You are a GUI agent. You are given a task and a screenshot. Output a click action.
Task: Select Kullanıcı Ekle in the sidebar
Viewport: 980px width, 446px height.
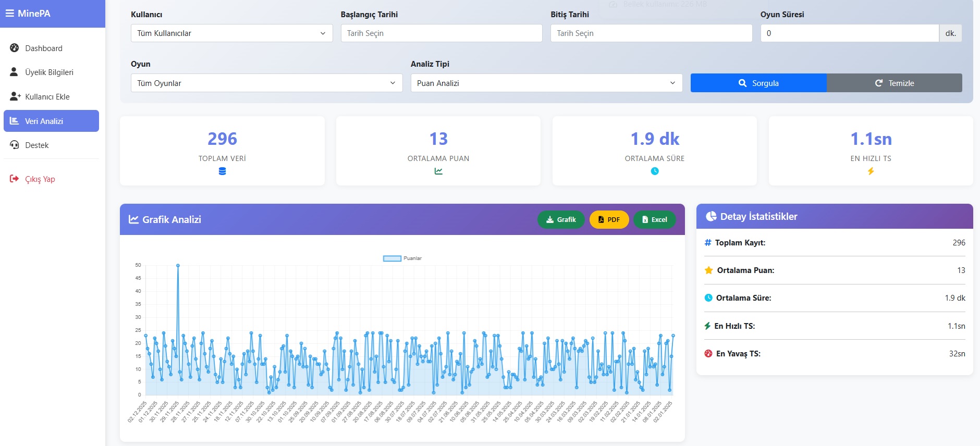[x=47, y=97]
